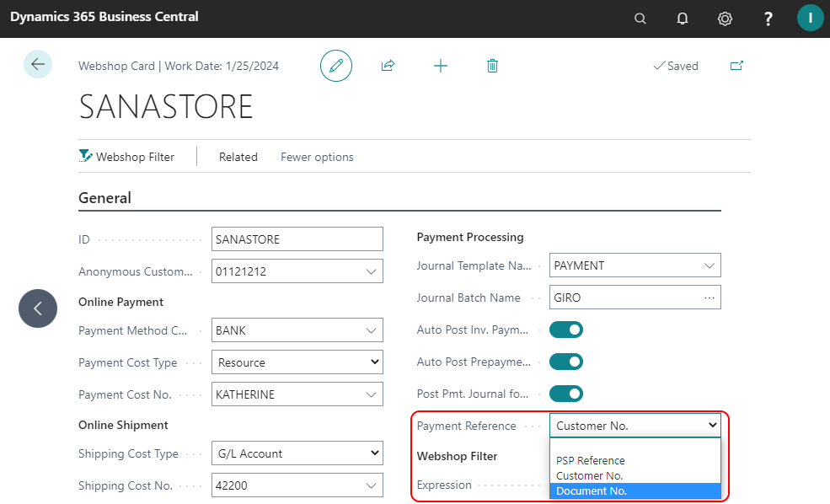The image size is (830, 504).
Task: Click Webshop Card Work Date caption
Action: [x=179, y=66]
